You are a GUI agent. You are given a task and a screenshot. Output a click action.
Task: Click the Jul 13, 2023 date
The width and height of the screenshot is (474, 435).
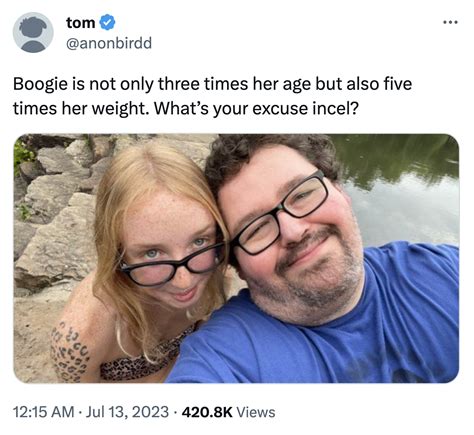(127, 412)
